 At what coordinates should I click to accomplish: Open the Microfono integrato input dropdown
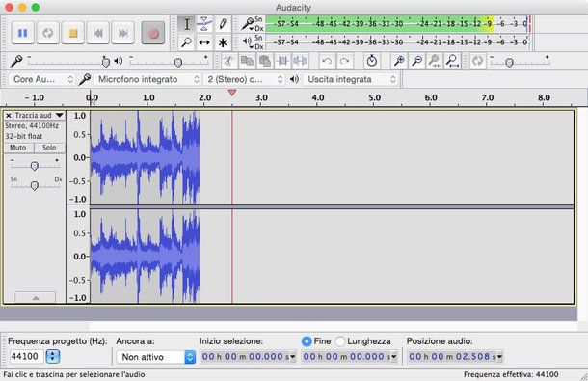tap(147, 79)
